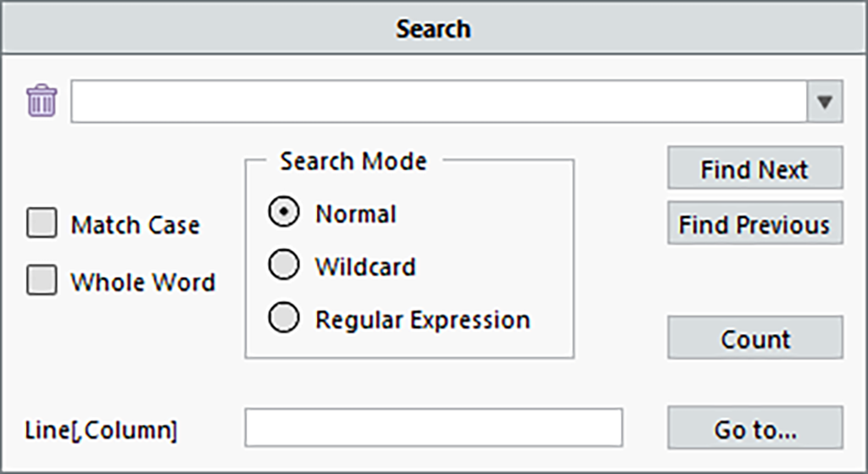Hit the Count button
The width and height of the screenshot is (868, 474).
point(754,338)
